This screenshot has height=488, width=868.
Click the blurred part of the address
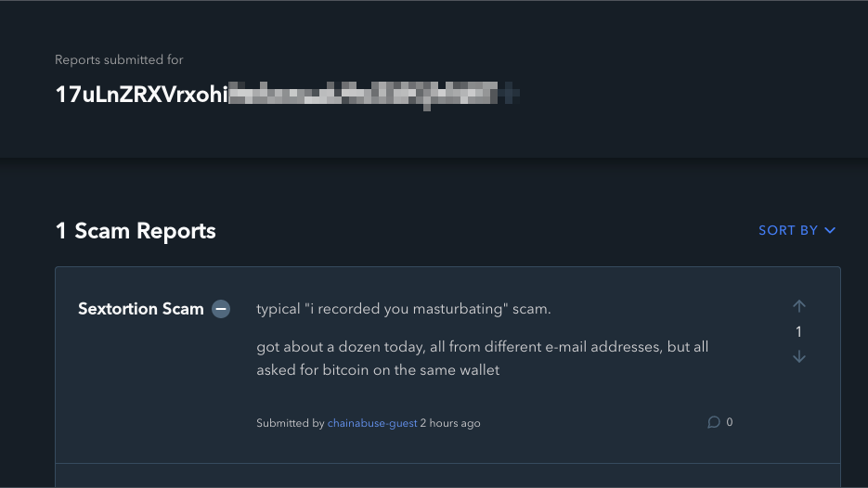(371, 95)
